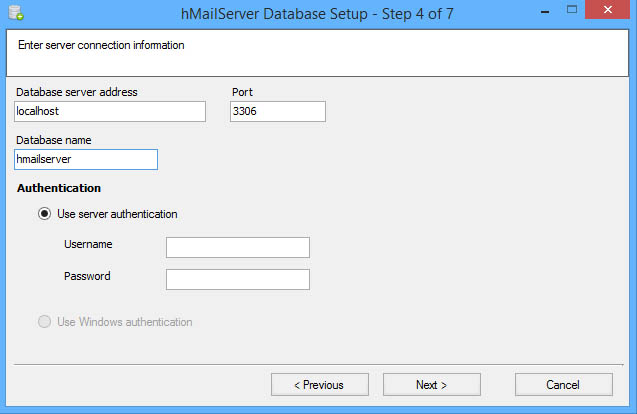The image size is (637, 414).
Task: Click the hMailServer database icon in title bar
Action: [16, 13]
